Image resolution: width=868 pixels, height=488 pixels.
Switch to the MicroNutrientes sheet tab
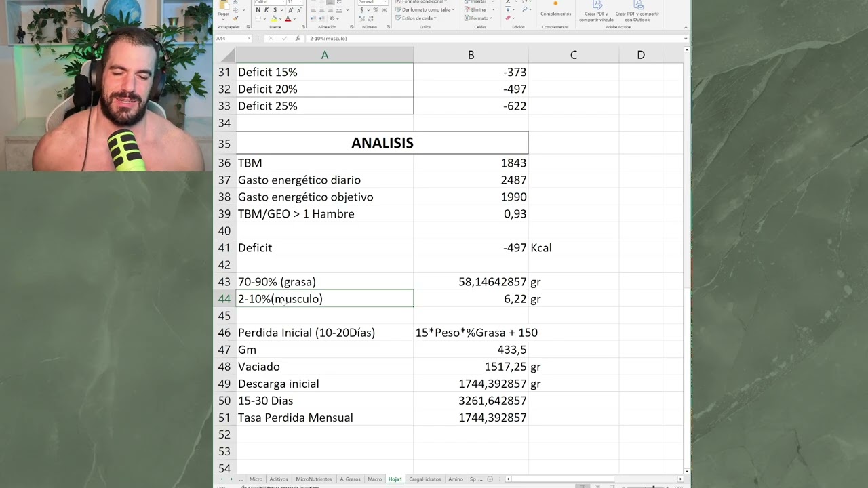click(x=314, y=479)
